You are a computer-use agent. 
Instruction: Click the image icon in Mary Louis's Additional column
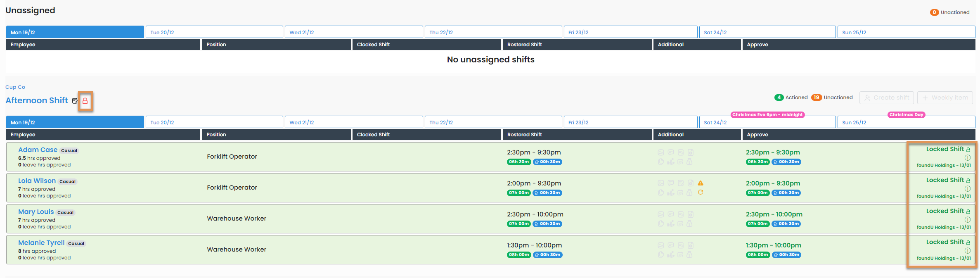(660, 214)
